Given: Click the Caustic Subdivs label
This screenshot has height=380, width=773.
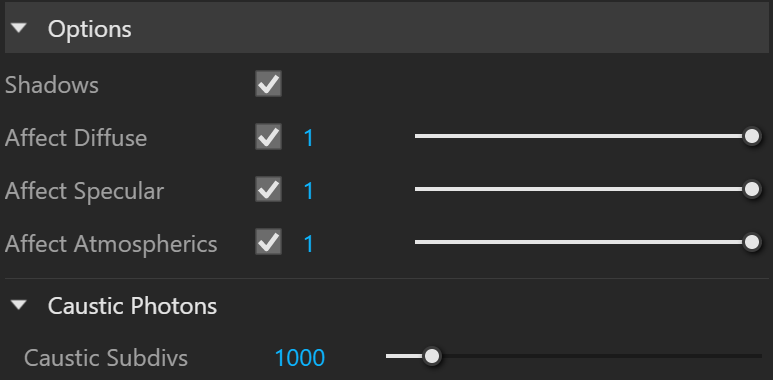Looking at the screenshot, I should tap(106, 358).
